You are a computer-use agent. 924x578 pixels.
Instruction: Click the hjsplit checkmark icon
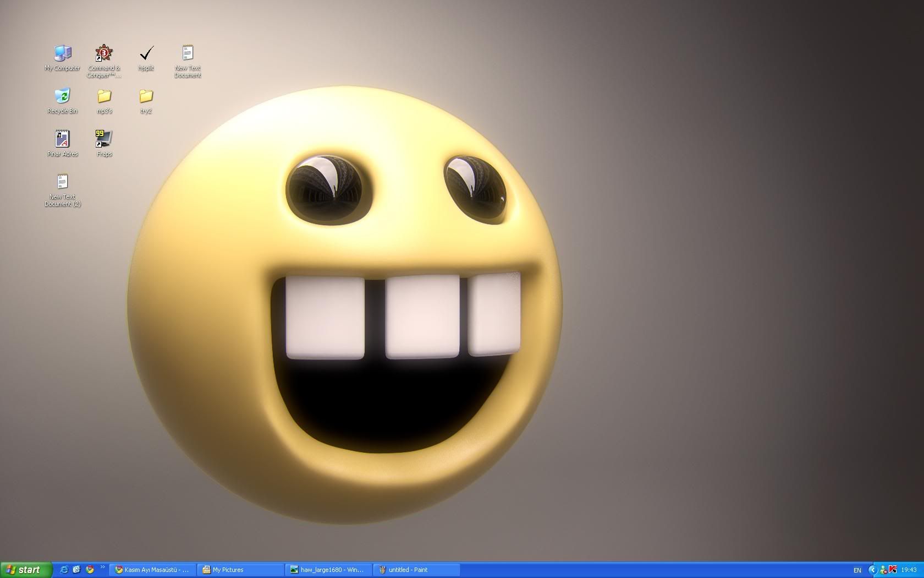click(x=146, y=53)
